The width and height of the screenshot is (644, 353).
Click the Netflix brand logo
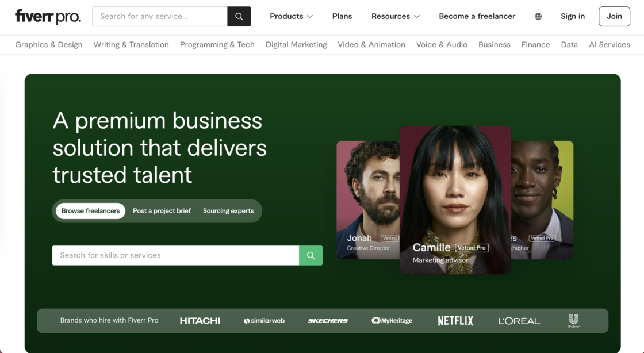pyautogui.click(x=455, y=320)
